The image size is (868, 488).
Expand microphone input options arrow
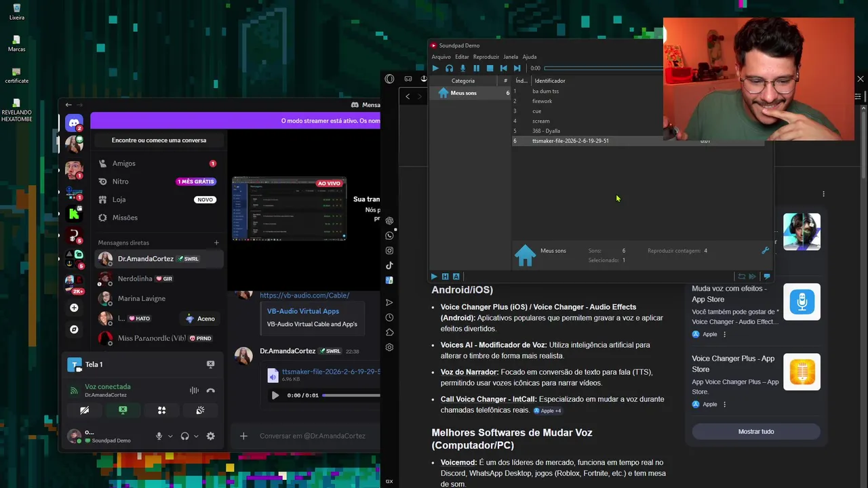click(170, 436)
